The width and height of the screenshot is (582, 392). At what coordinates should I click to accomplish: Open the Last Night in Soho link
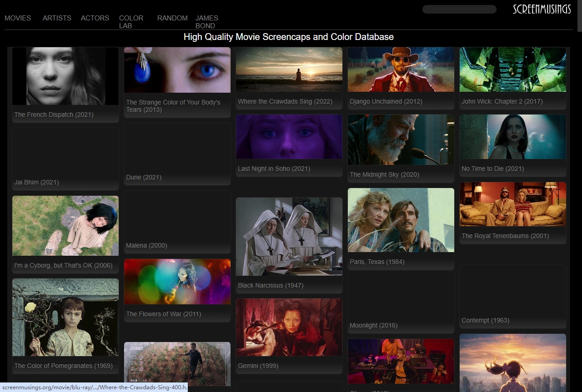pyautogui.click(x=274, y=169)
